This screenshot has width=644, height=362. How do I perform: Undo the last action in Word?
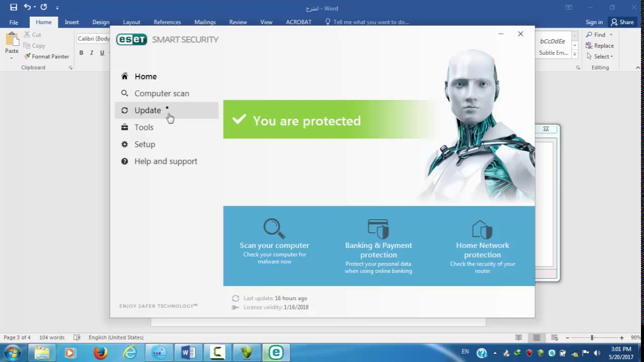tap(28, 8)
